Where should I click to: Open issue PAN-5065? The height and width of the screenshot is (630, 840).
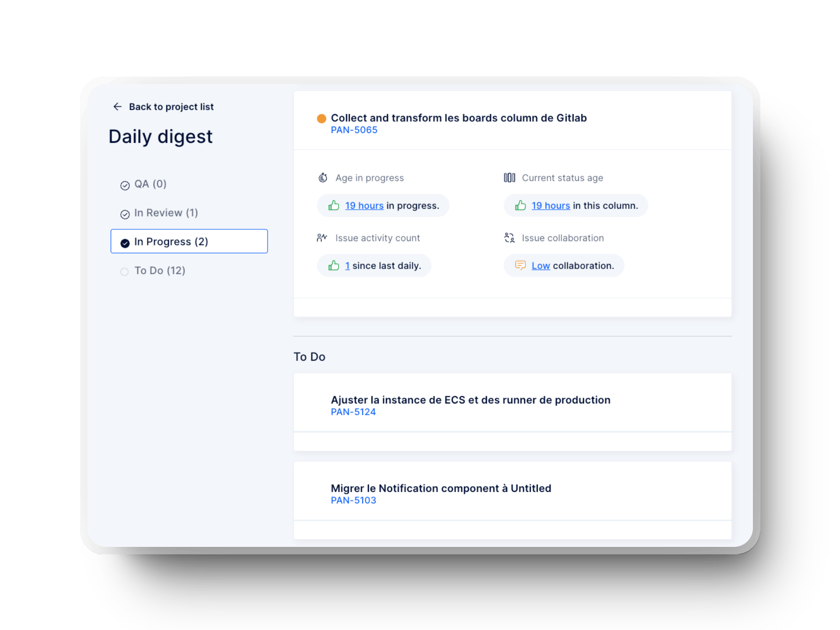click(354, 129)
